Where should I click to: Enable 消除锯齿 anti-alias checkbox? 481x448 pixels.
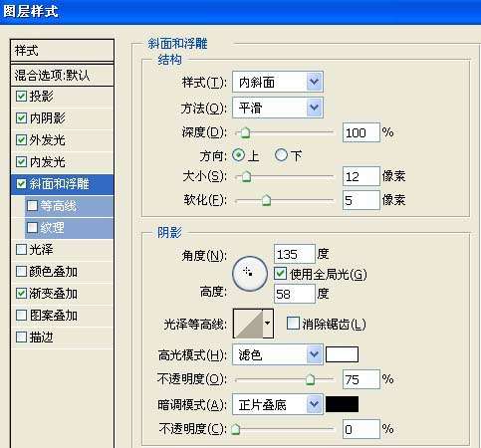[293, 324]
